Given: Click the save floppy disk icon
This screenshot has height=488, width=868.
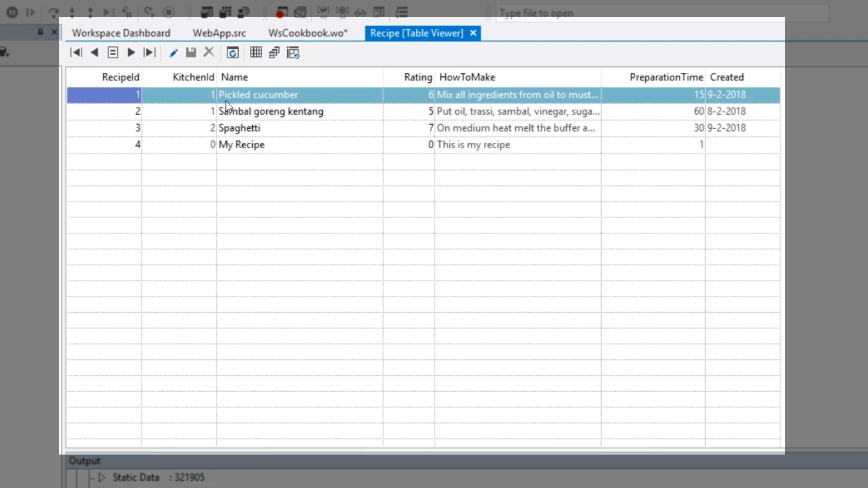Looking at the screenshot, I should (191, 53).
